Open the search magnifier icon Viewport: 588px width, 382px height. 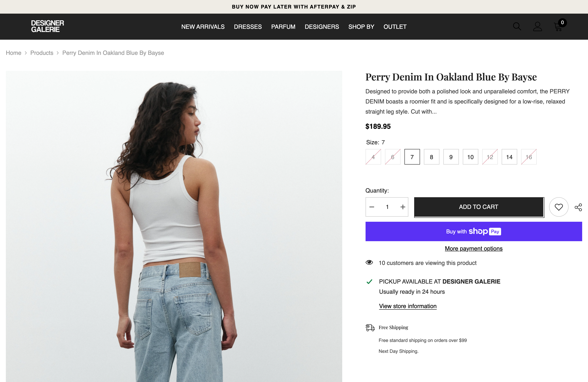click(517, 26)
